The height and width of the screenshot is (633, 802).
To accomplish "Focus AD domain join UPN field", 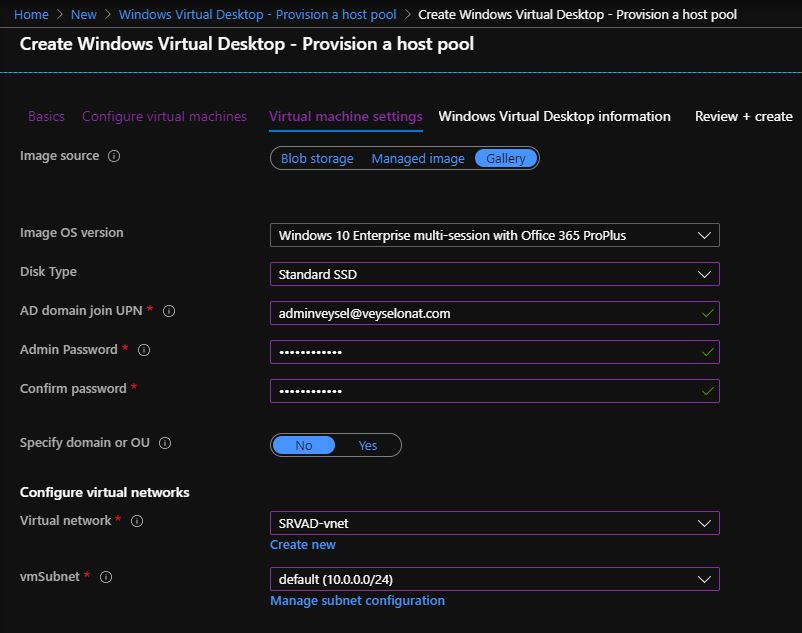I will point(495,313).
